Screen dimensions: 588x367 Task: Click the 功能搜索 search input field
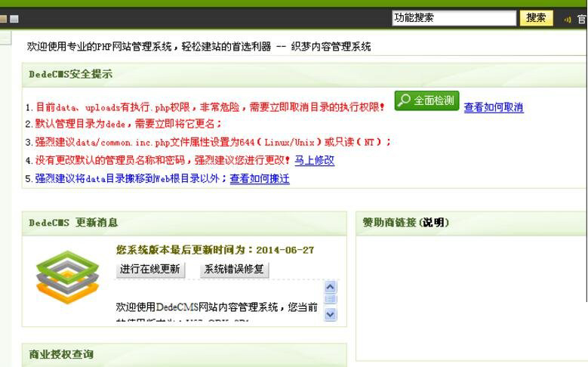[x=453, y=18]
